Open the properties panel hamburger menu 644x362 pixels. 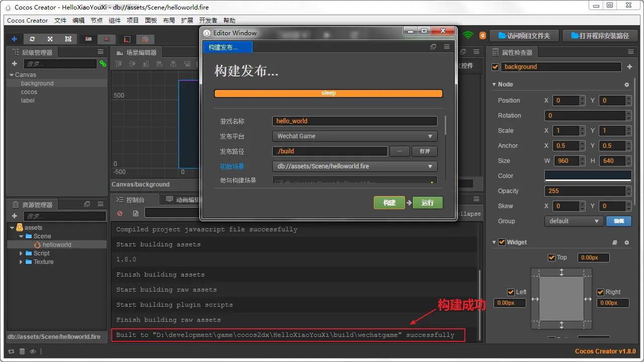point(630,52)
